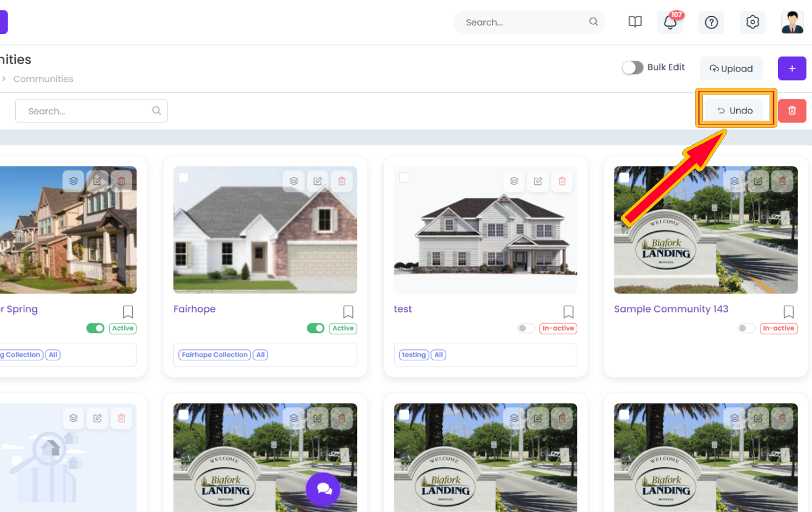Delete the Spring street-houses card
812x512 pixels.
pos(122,181)
